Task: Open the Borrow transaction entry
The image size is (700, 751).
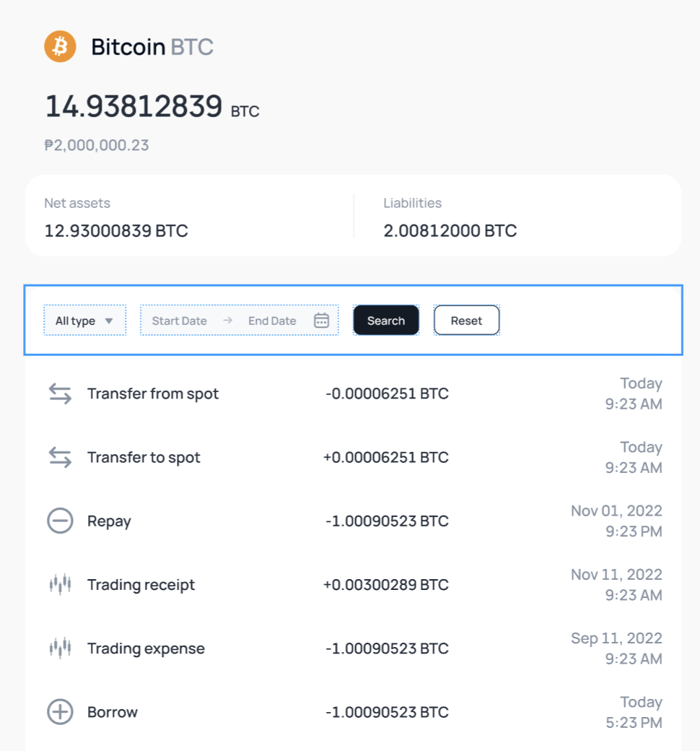Action: (354, 712)
